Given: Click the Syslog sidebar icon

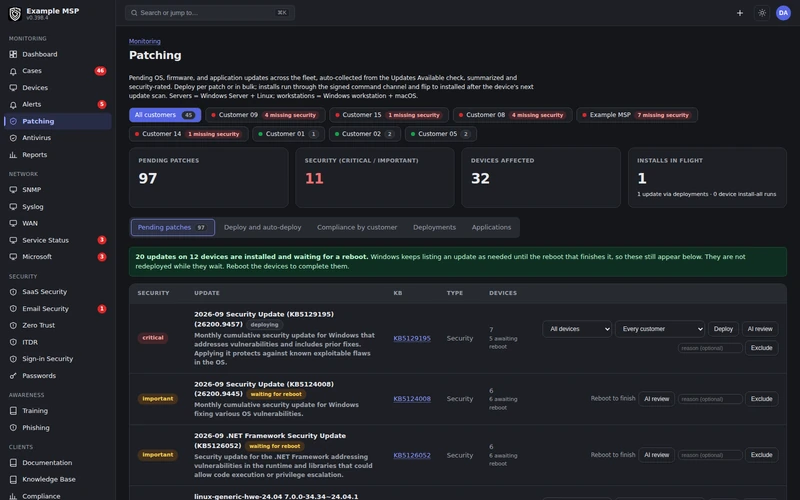Looking at the screenshot, I should (13, 207).
